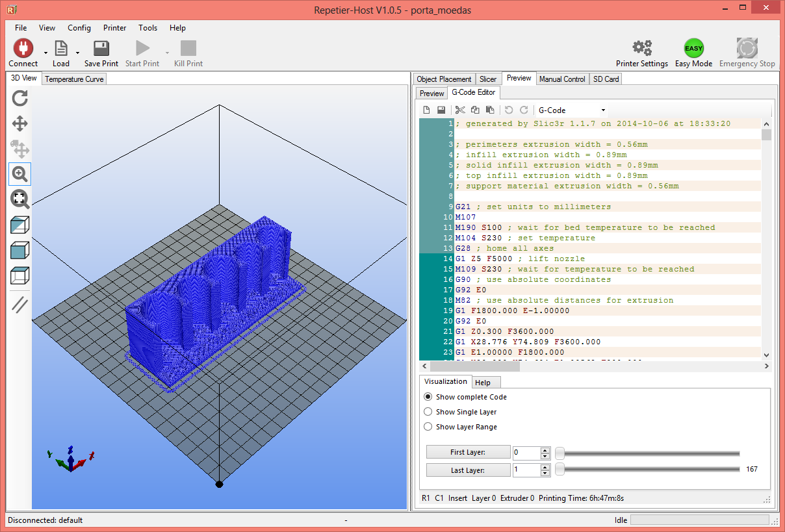Expand the Load dropdown arrow
785x532 pixels.
pyautogui.click(x=78, y=53)
